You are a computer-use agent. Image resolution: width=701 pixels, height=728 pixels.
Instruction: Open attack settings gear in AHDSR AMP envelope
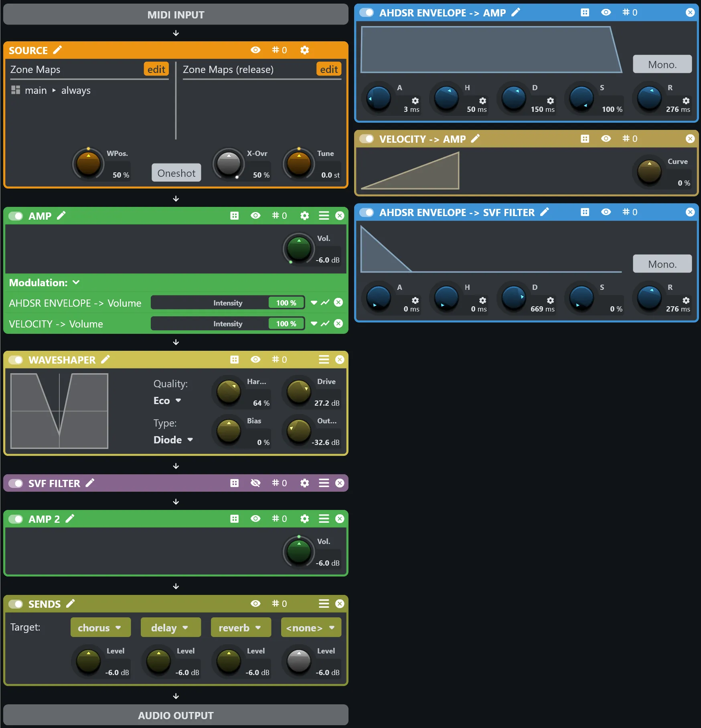[x=415, y=101]
